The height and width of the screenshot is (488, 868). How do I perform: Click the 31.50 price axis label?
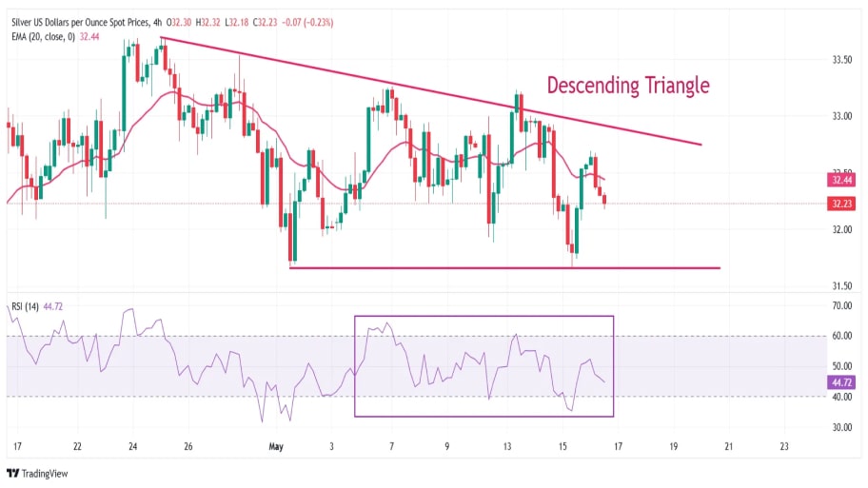click(842, 286)
